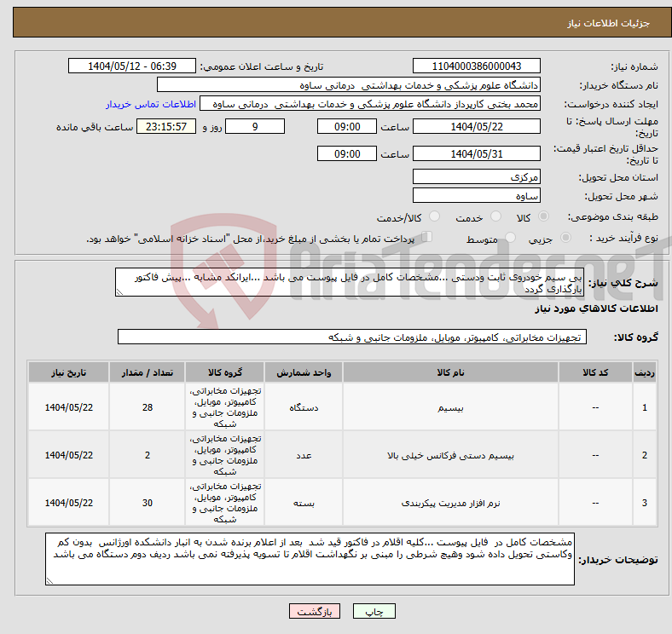Select the خدمت radio button
Screen dimensions: 672x634
click(495, 216)
